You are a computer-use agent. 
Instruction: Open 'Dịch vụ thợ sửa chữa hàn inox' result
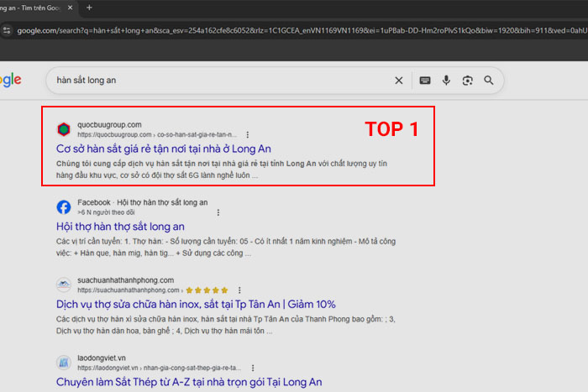196,304
